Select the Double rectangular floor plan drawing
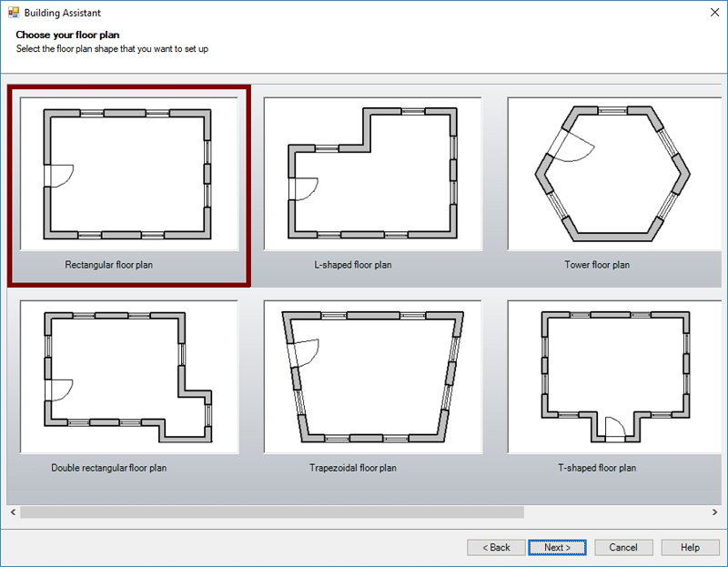The width and height of the screenshot is (728, 567). (128, 377)
